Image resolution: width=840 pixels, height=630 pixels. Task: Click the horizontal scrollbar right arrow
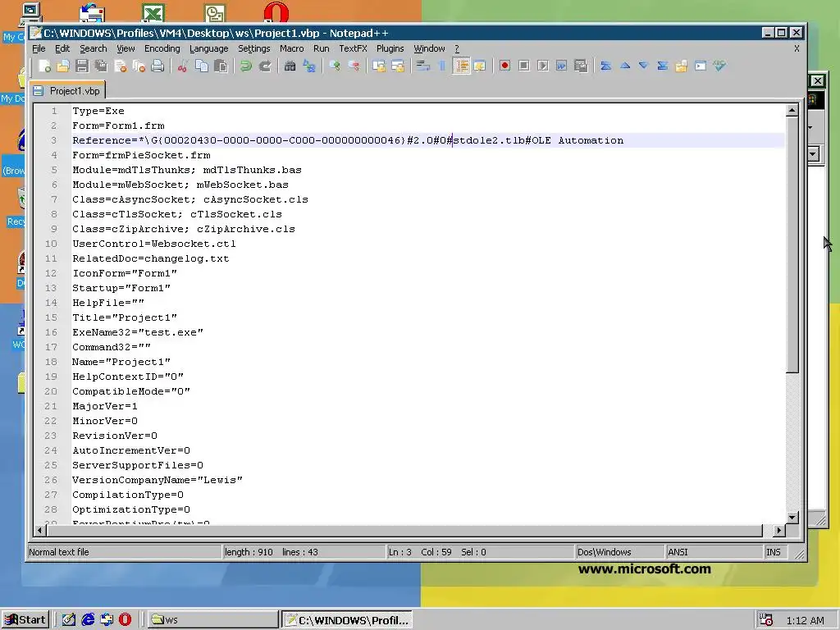[x=779, y=531]
